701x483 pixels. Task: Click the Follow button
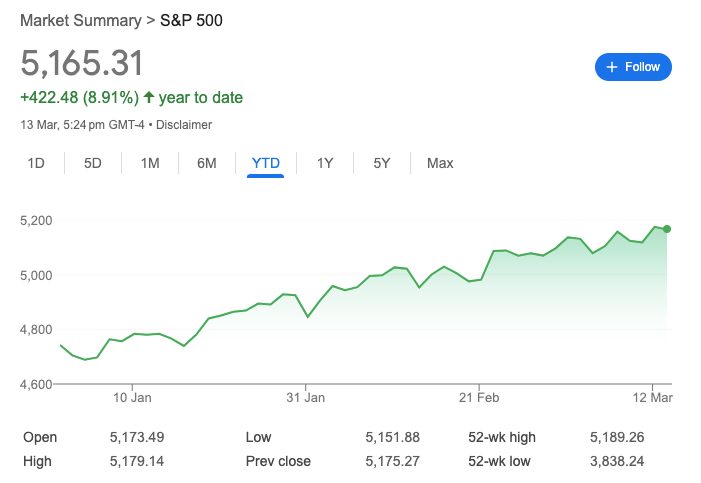click(633, 67)
